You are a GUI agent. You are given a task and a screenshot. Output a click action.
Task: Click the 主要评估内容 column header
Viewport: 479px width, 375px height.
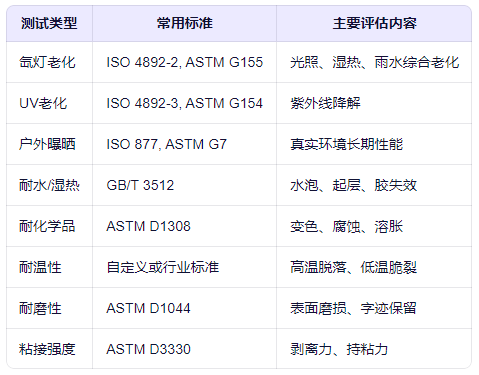[x=374, y=24]
